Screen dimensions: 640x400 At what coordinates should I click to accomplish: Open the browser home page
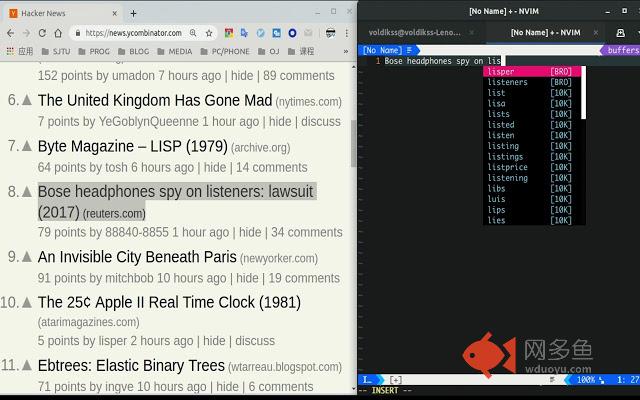(x=58, y=33)
